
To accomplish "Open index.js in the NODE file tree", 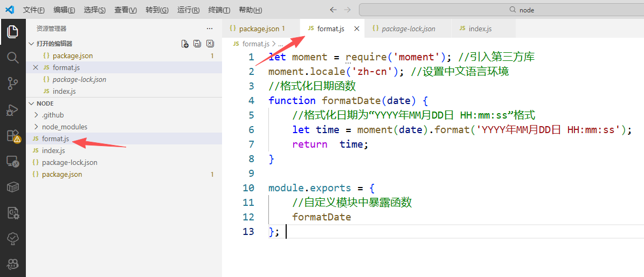I will (x=53, y=150).
